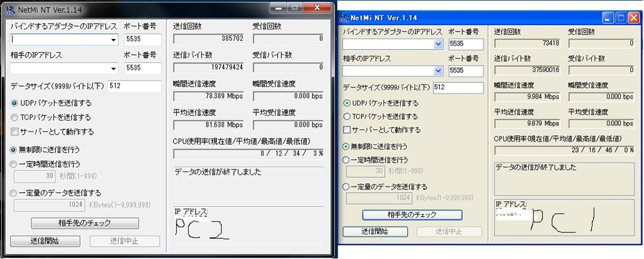This screenshot has width=644, height=259.
Task: Click 送信中止 button in PC1 window
Action: 449,231
